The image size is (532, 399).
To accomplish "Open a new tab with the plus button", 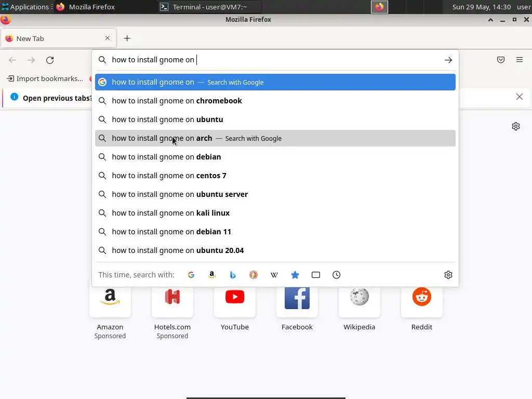I will point(127,38).
